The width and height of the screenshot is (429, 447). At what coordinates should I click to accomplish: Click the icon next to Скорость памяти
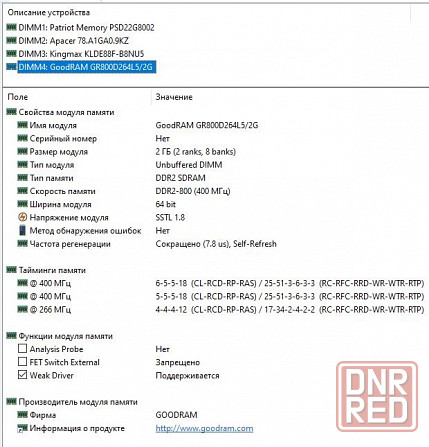(x=22, y=191)
